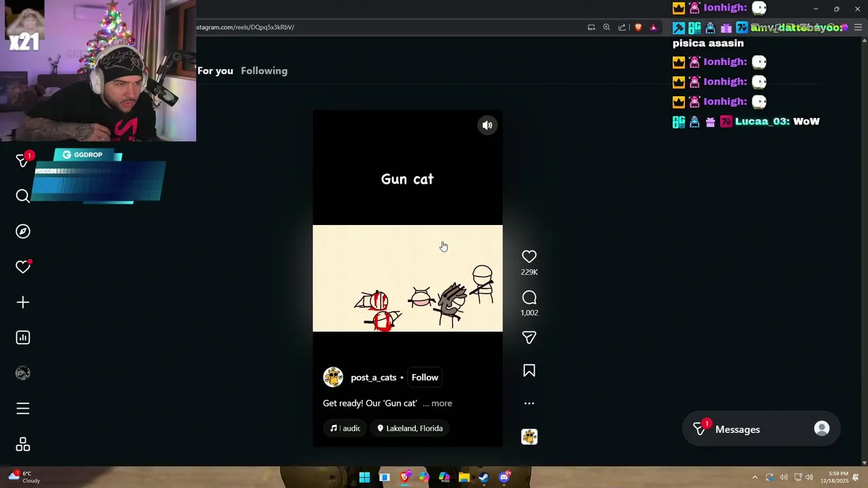The width and height of the screenshot is (868, 488).
Task: Open Brave Shields lion icon
Action: [638, 27]
